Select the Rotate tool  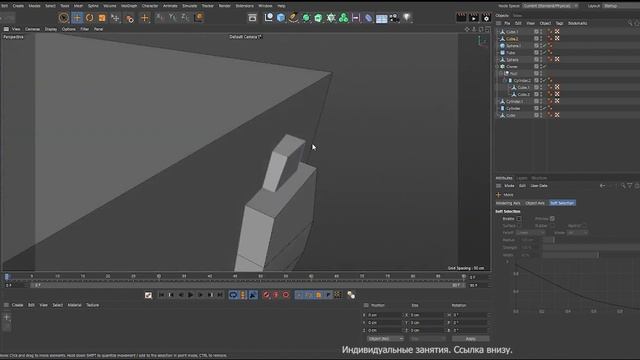[x=89, y=18]
